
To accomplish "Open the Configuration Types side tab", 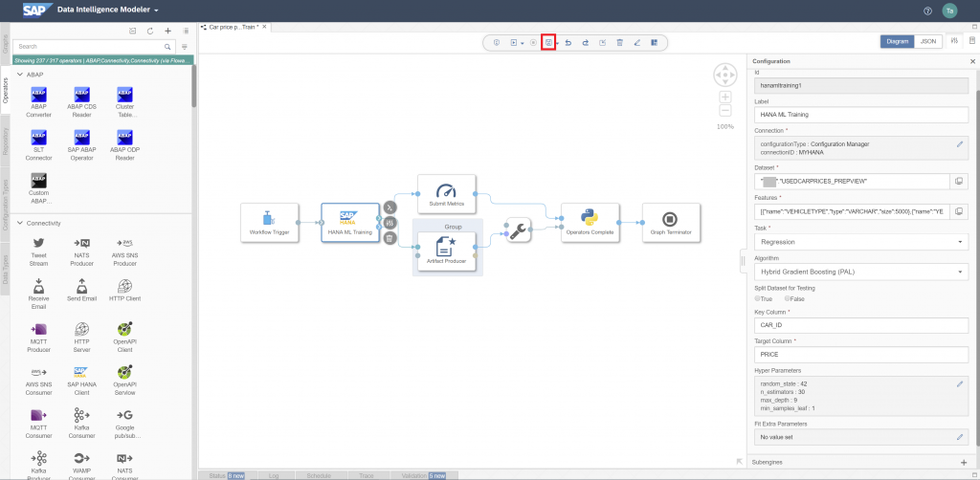I will [x=5, y=203].
